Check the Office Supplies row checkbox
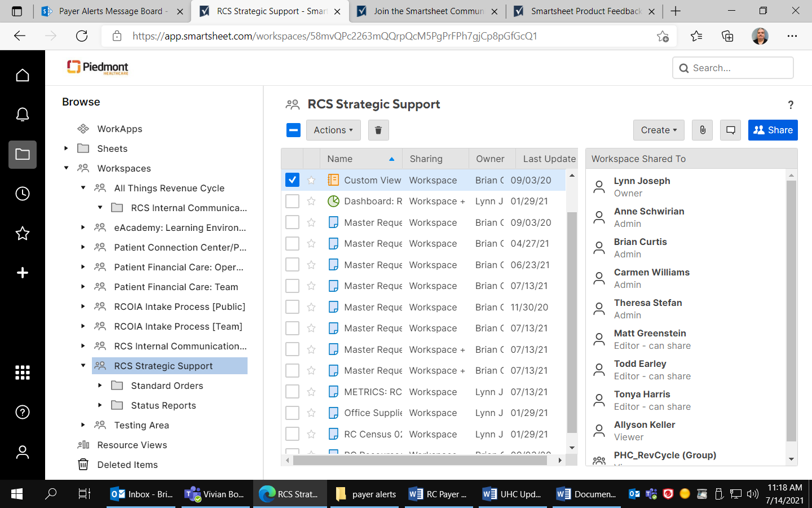 pyautogui.click(x=292, y=413)
